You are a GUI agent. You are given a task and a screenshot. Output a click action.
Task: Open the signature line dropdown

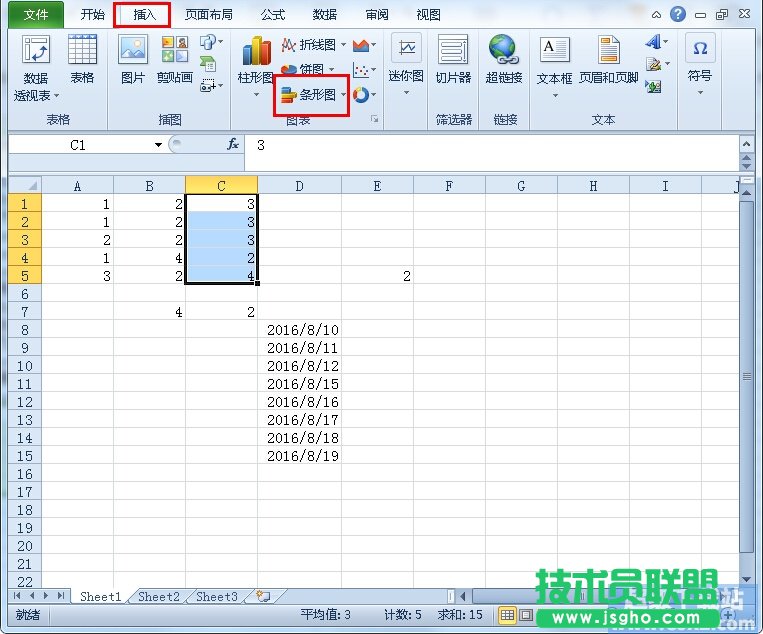[x=667, y=64]
